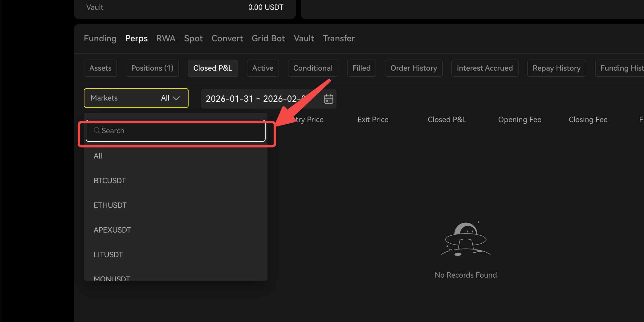Select LITUSDT market option

pyautogui.click(x=108, y=254)
